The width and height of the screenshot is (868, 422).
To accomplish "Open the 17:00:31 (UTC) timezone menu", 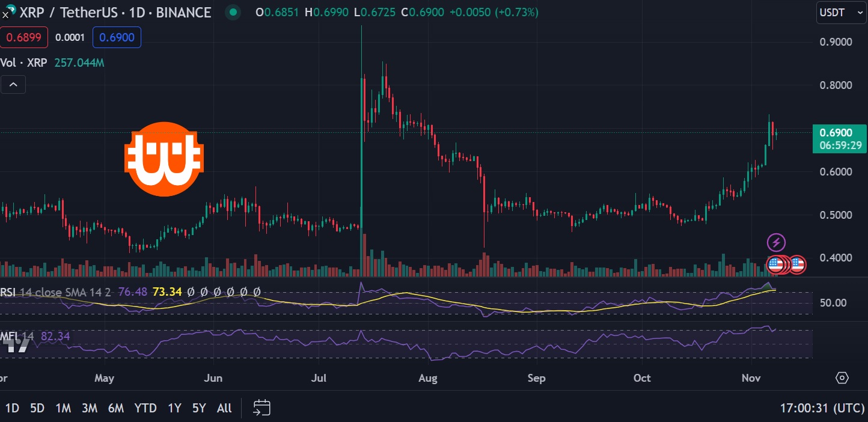I will pyautogui.click(x=822, y=408).
